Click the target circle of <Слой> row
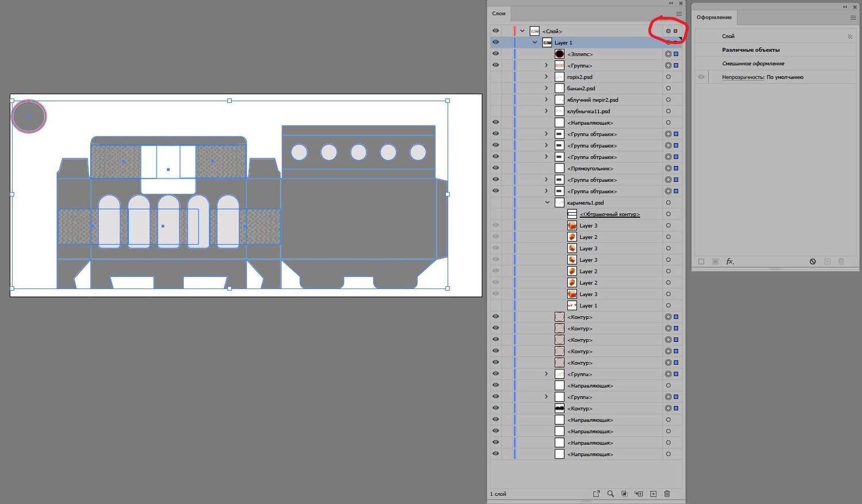 coord(668,31)
